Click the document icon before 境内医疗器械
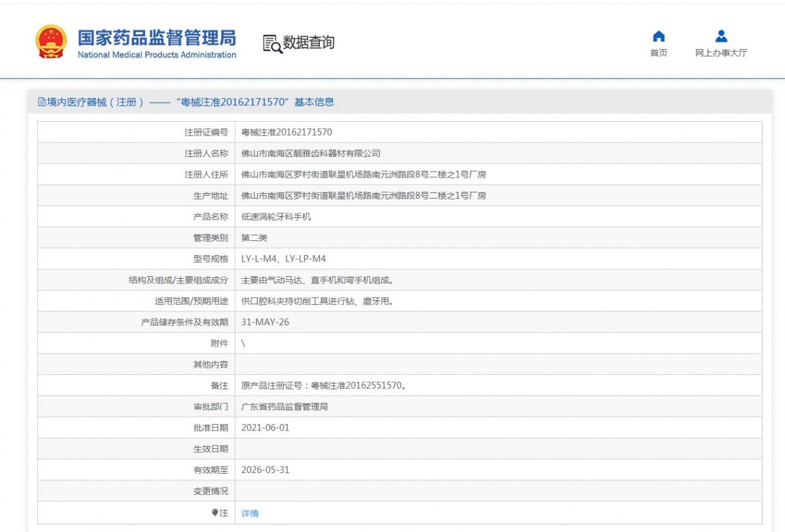Image resolution: width=785 pixels, height=532 pixels. [42, 102]
